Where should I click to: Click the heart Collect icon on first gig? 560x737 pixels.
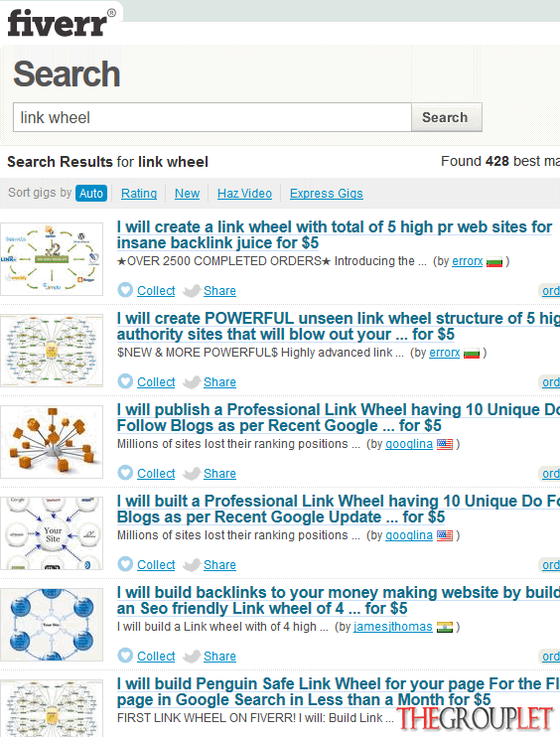pos(125,290)
